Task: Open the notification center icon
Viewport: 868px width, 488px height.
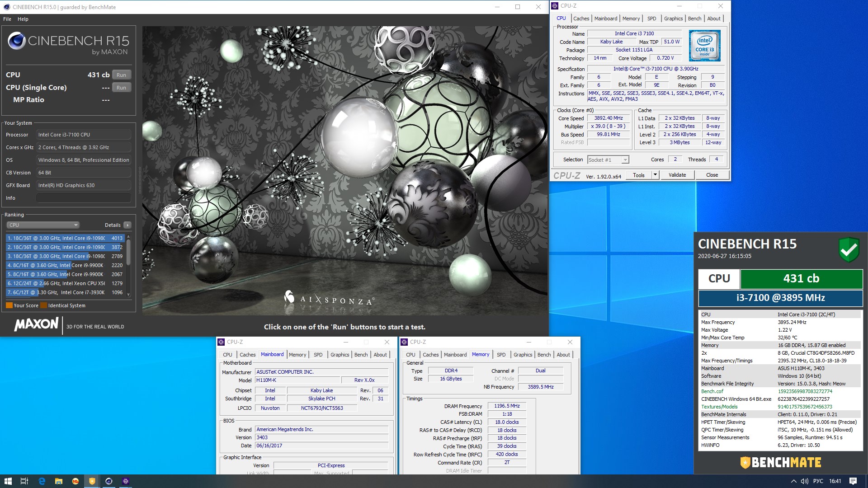Action: (853, 481)
